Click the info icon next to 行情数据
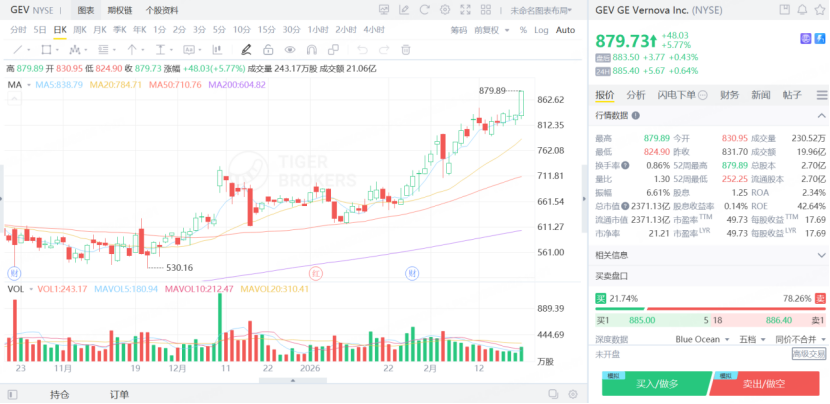 pyautogui.click(x=636, y=115)
